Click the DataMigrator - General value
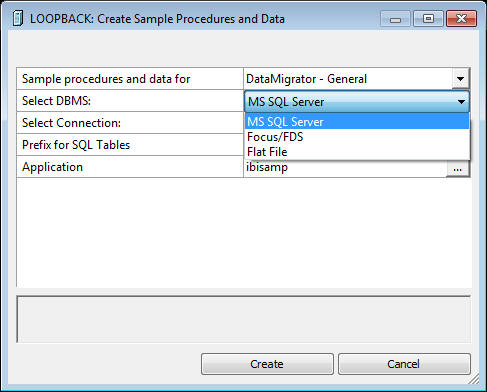 point(348,79)
